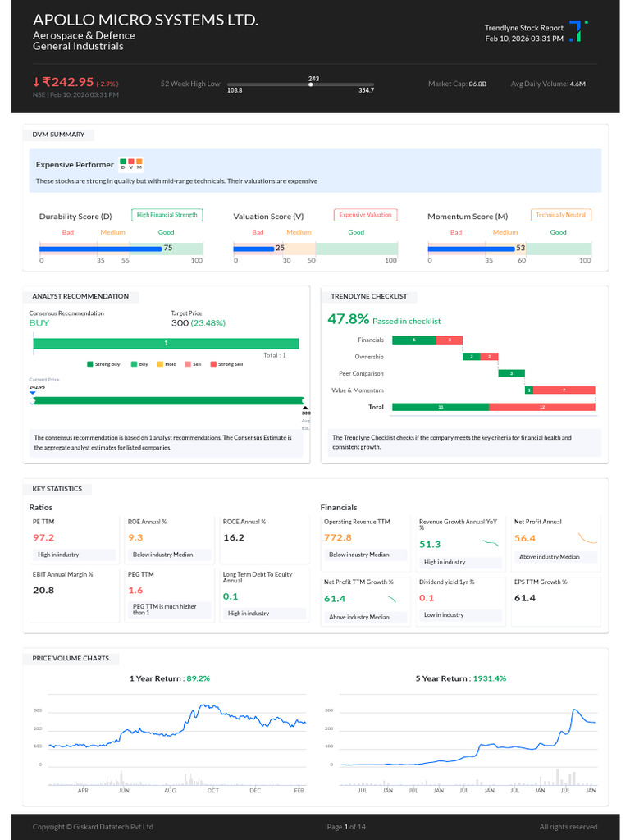The image size is (630, 840).
Task: Click the 5 Year Return 1931.4% label
Action: pos(461,678)
